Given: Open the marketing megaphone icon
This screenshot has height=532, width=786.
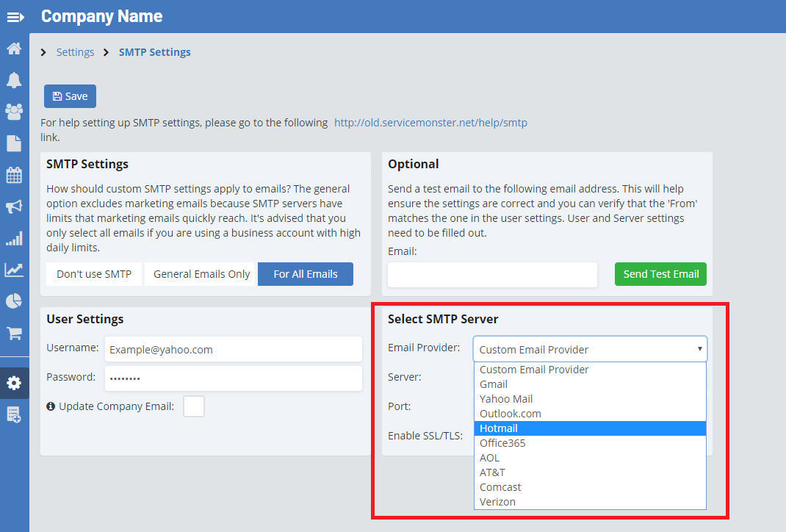Looking at the screenshot, I should point(14,207).
